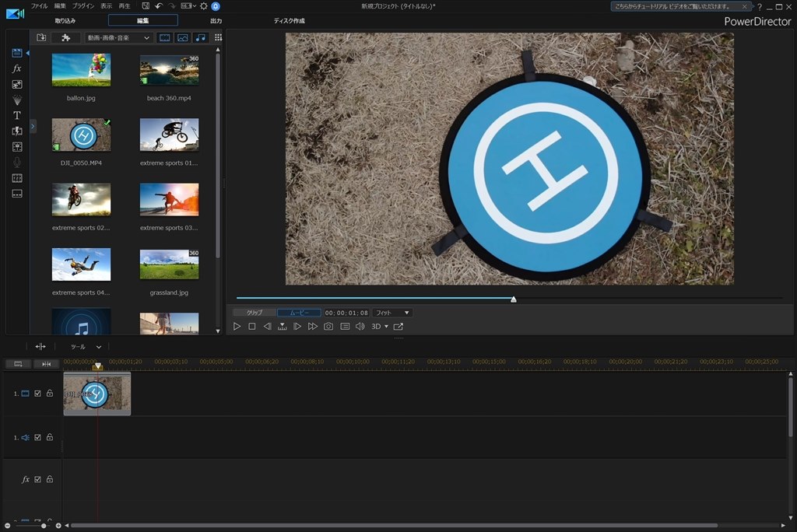Toggle video files filter in library

[x=165, y=37]
